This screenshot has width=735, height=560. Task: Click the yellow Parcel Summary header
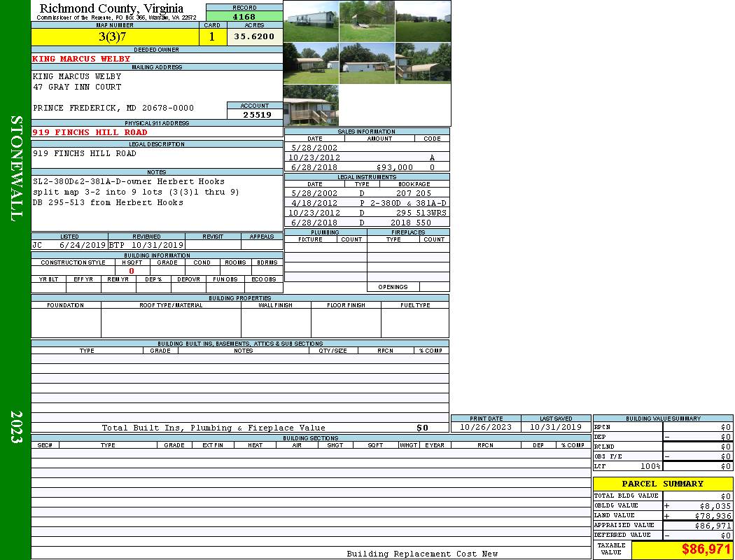click(x=662, y=484)
